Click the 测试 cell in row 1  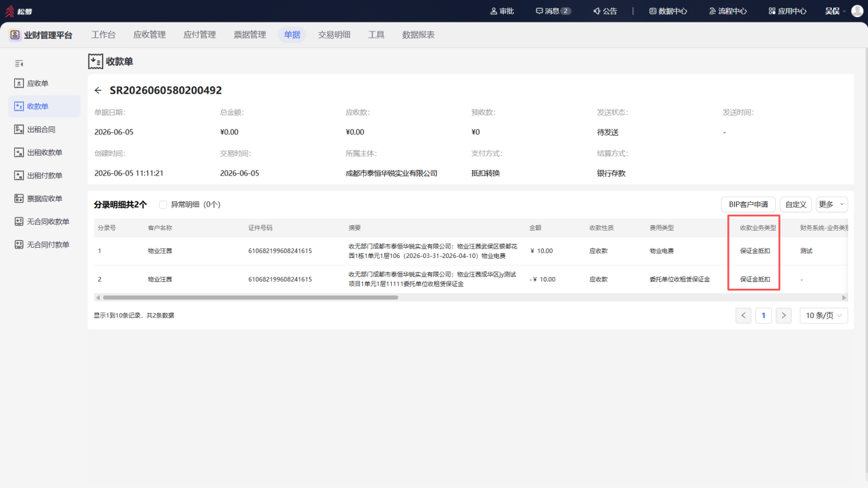807,251
